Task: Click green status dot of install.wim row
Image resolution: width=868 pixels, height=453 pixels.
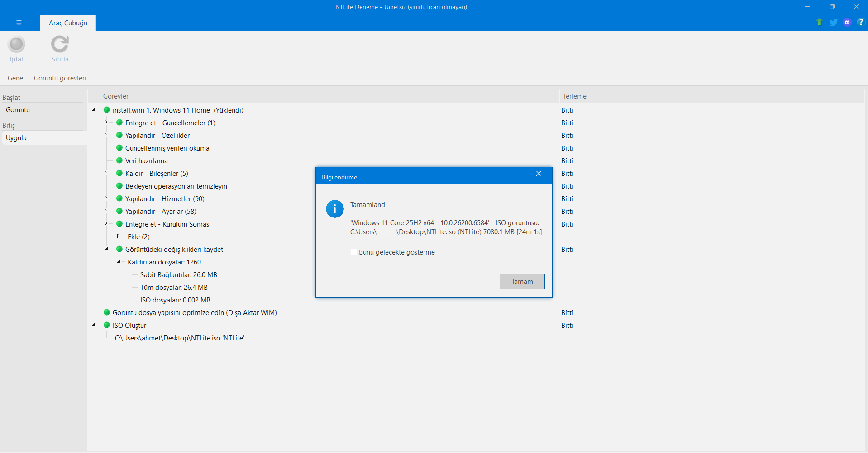Action: [x=107, y=110]
